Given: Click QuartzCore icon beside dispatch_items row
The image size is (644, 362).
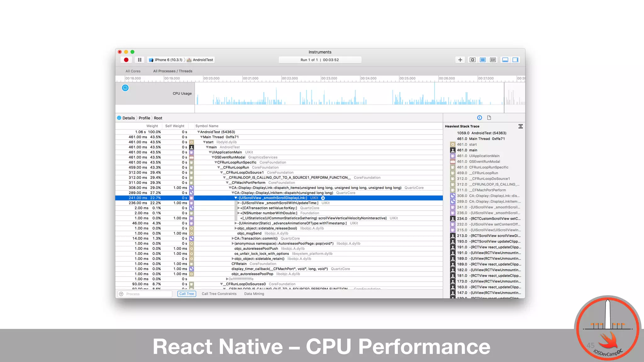Looking at the screenshot, I should pos(192,188).
